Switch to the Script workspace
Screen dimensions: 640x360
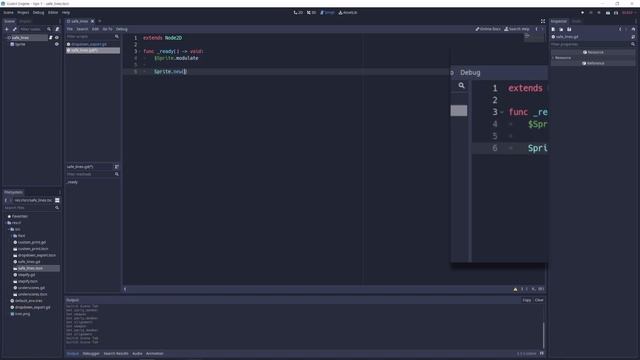(327, 13)
